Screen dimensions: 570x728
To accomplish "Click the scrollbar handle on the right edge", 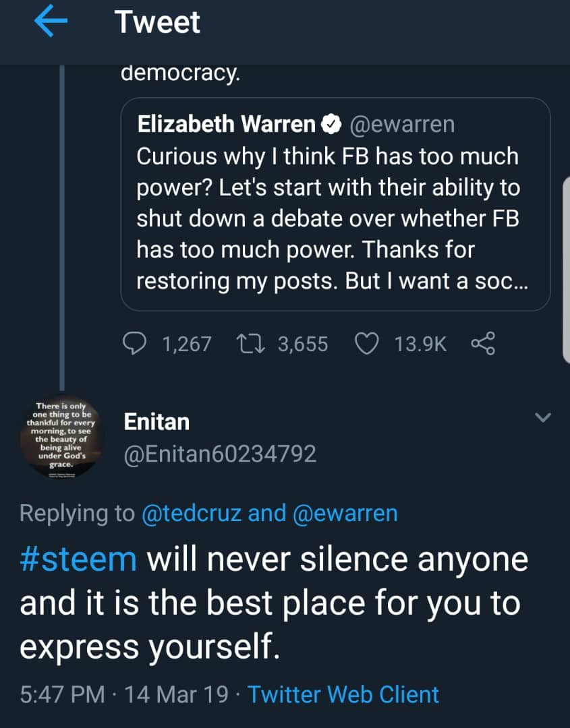I will tap(566, 269).
